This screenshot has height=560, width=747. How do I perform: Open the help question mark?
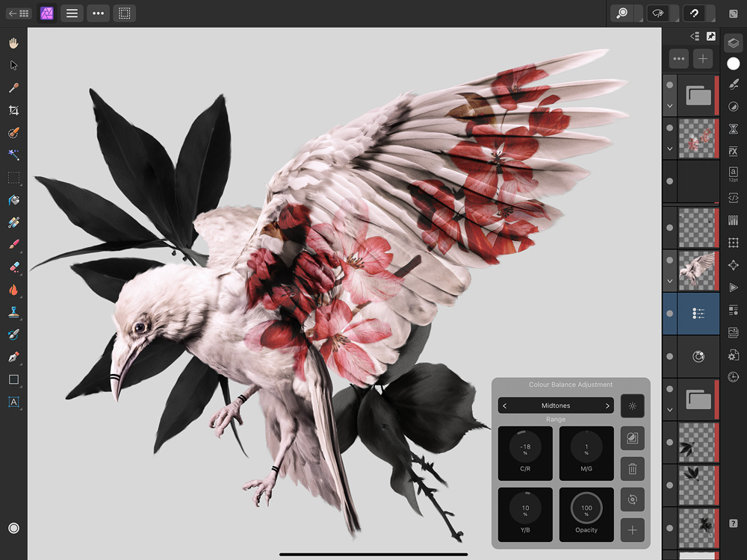coord(734,523)
